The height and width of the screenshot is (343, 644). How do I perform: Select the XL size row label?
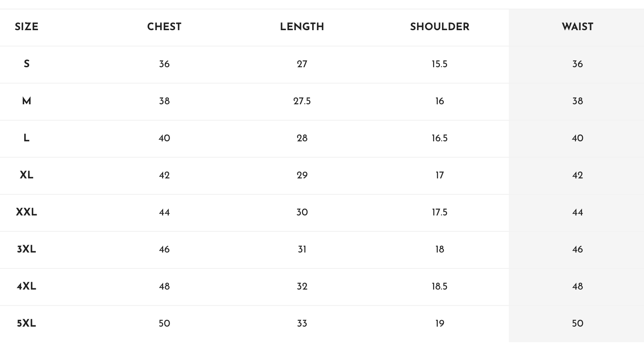(26, 175)
